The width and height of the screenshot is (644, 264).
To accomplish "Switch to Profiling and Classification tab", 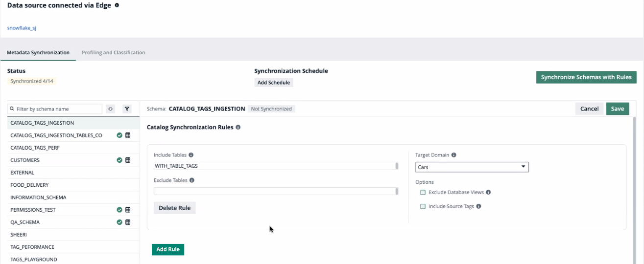I will [113, 53].
